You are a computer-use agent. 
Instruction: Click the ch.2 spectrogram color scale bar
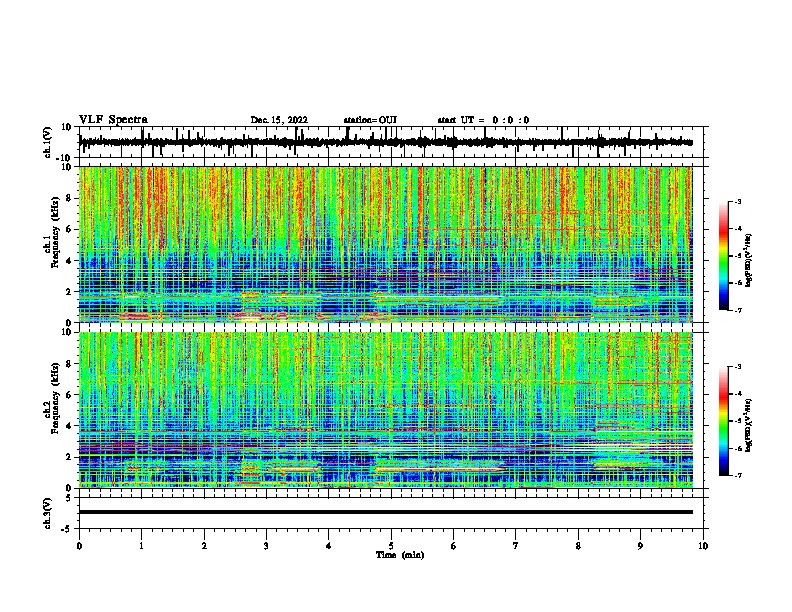coord(724,421)
